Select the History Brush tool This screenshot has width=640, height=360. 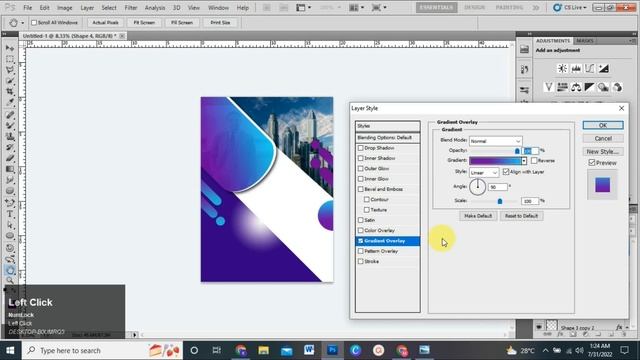point(10,147)
